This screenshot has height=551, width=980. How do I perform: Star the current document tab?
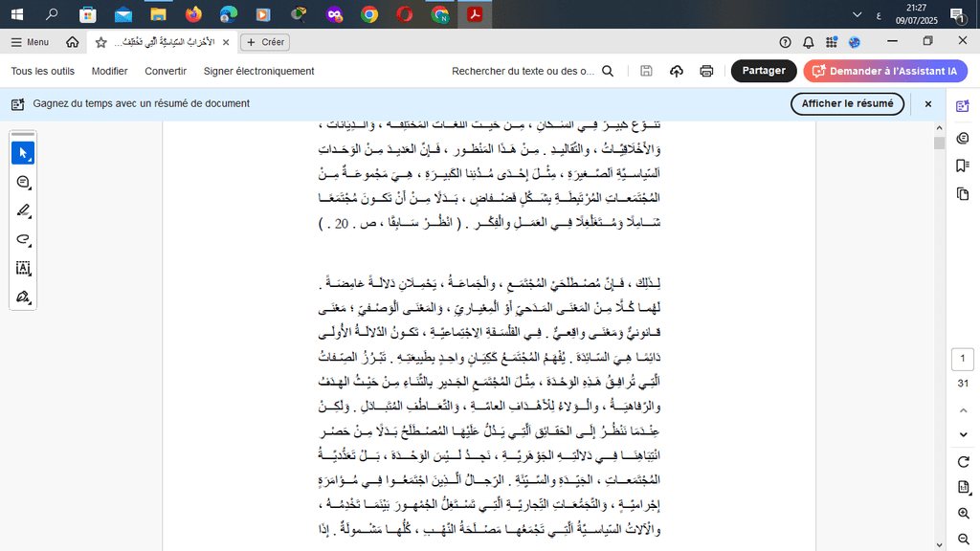pos(101,42)
